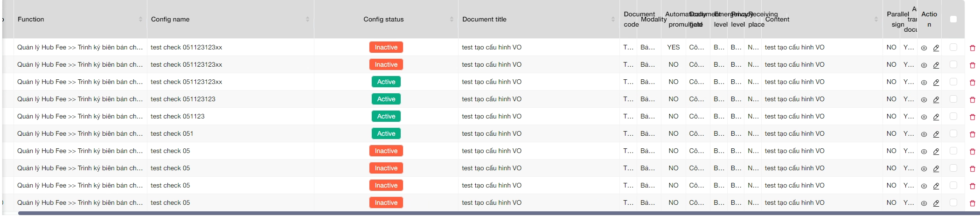Click the YES cell under Automatic promulgate
The image size is (980, 216).
pyautogui.click(x=673, y=47)
